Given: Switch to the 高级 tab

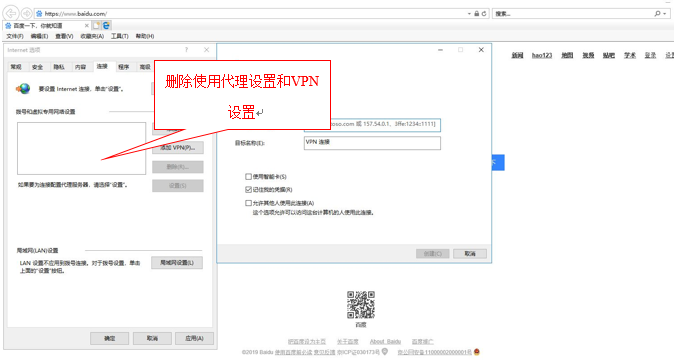Looking at the screenshot, I should 145,67.
